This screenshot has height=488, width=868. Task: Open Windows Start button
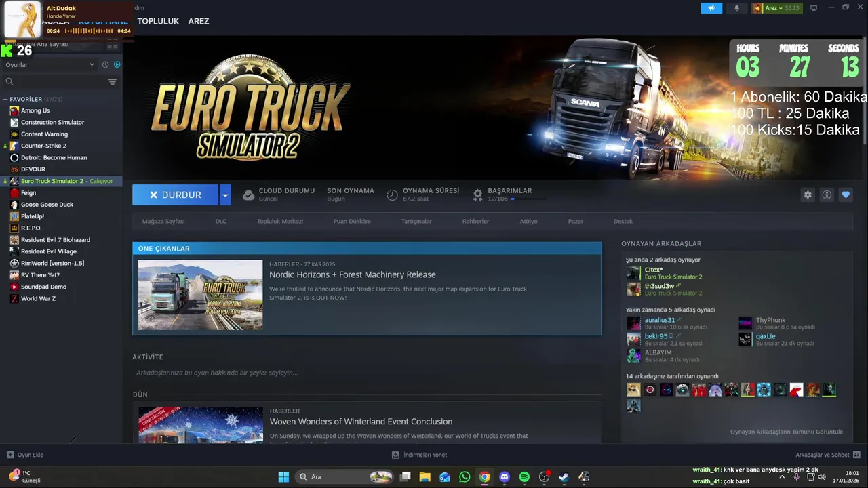coord(283,477)
